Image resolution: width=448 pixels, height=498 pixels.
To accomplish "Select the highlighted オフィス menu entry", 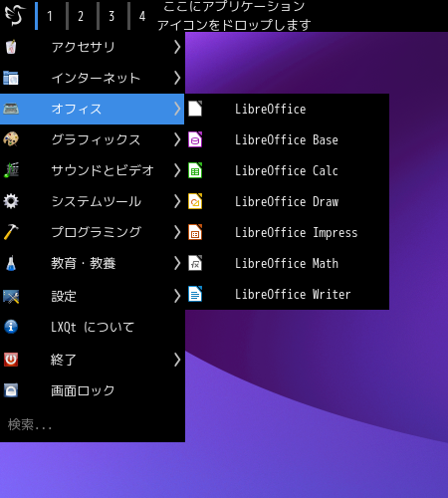I will 92,109.
